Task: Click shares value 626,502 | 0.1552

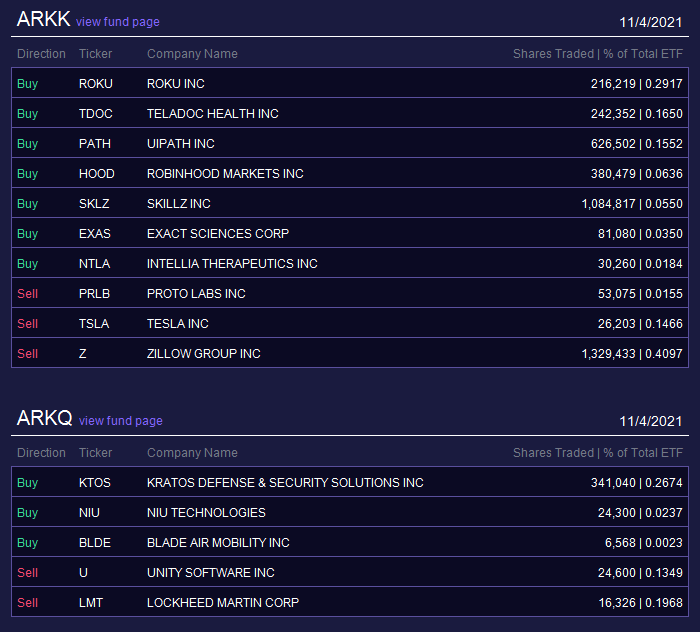Action: [637, 143]
